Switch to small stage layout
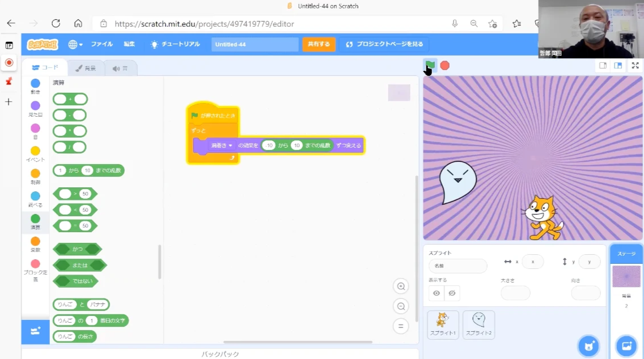Viewport: 644px width, 359px height. 603,65
